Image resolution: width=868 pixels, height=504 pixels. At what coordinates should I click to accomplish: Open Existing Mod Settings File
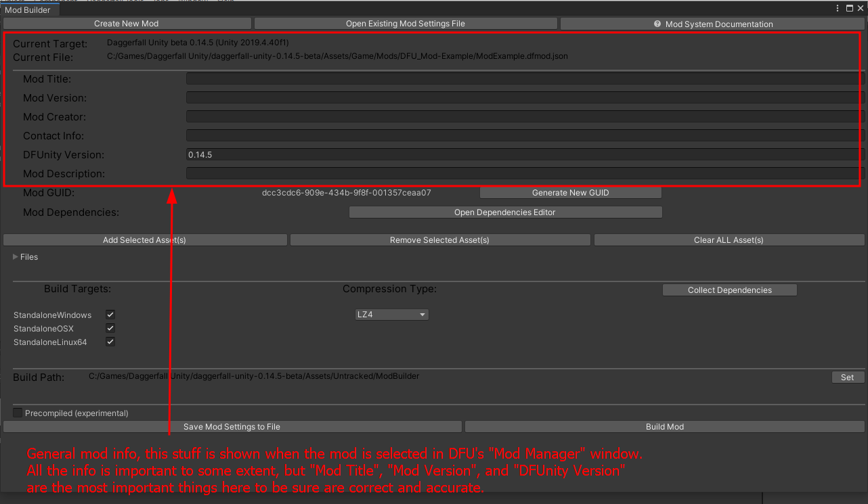coord(406,24)
